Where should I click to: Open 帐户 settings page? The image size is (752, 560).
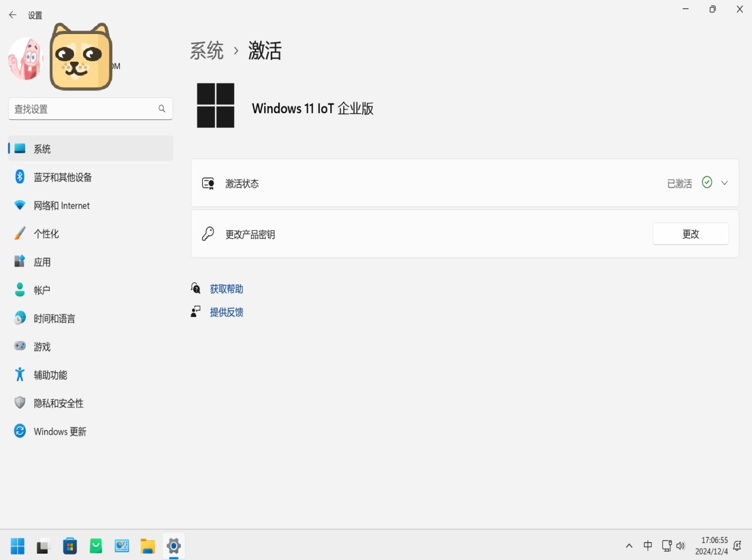(x=90, y=290)
